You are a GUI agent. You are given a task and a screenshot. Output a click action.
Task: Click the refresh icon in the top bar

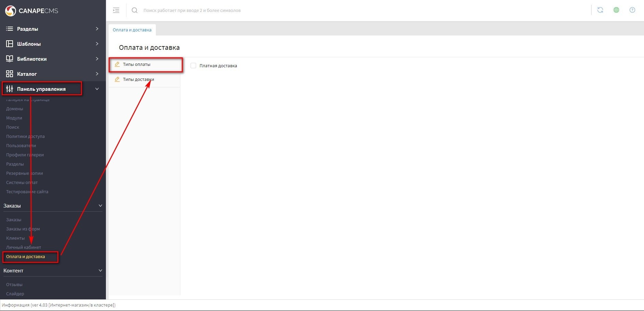600,10
